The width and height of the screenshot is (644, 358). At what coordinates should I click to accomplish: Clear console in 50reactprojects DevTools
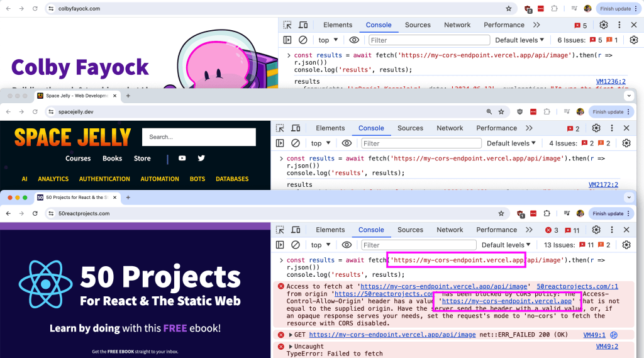(x=296, y=245)
